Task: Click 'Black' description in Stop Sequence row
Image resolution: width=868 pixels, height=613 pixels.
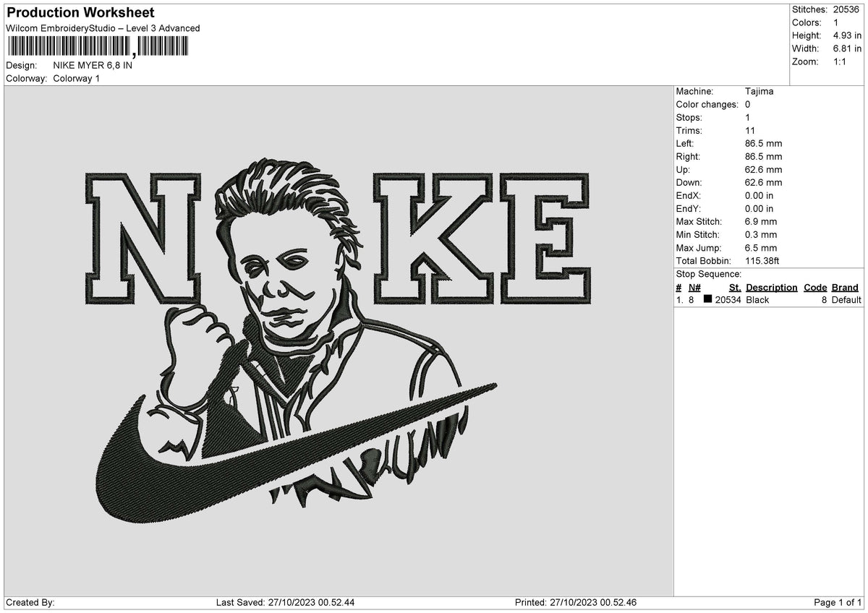Action: pyautogui.click(x=757, y=300)
